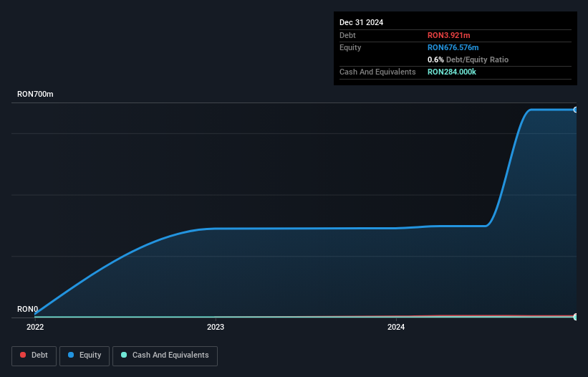Click the RON284.000k cash value
The width and height of the screenshot is (588, 377).
[452, 72]
